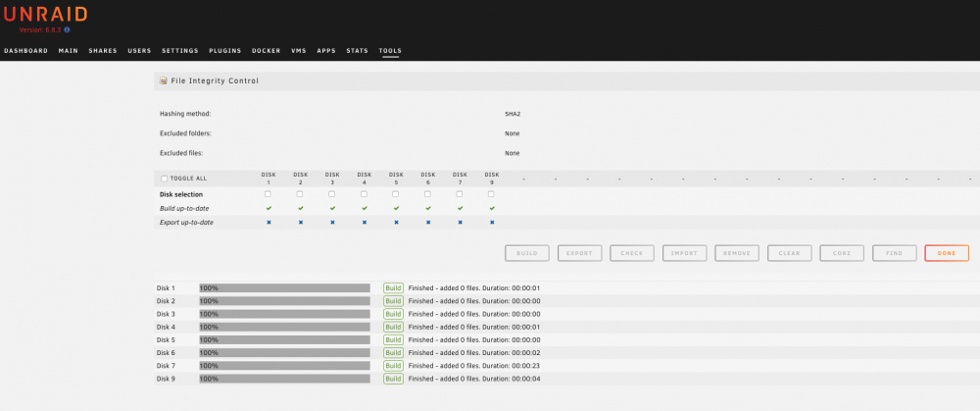Click Disk 9 status text Duration 00:00:04
This screenshot has width=980, height=411.
point(474,379)
